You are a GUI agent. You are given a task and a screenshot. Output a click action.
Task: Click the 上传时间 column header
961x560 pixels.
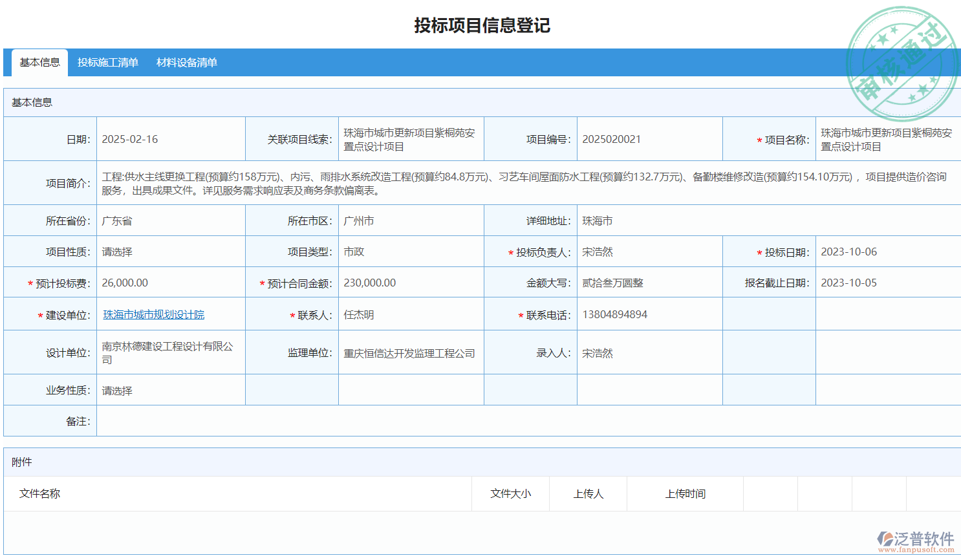coord(685,494)
